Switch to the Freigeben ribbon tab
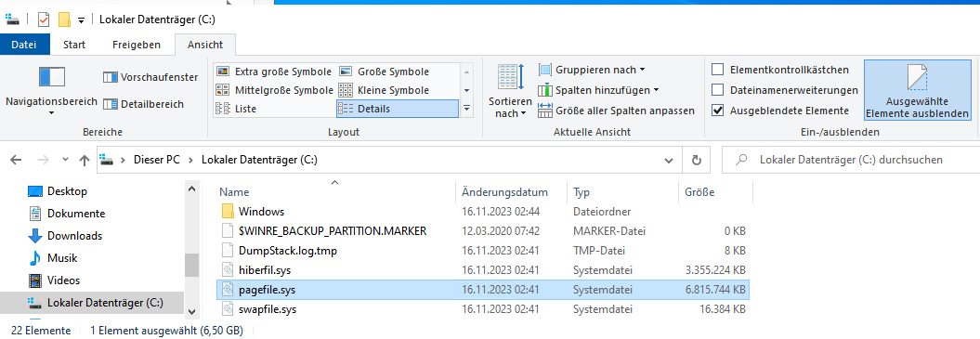The height and width of the screenshot is (339, 980). click(x=137, y=45)
